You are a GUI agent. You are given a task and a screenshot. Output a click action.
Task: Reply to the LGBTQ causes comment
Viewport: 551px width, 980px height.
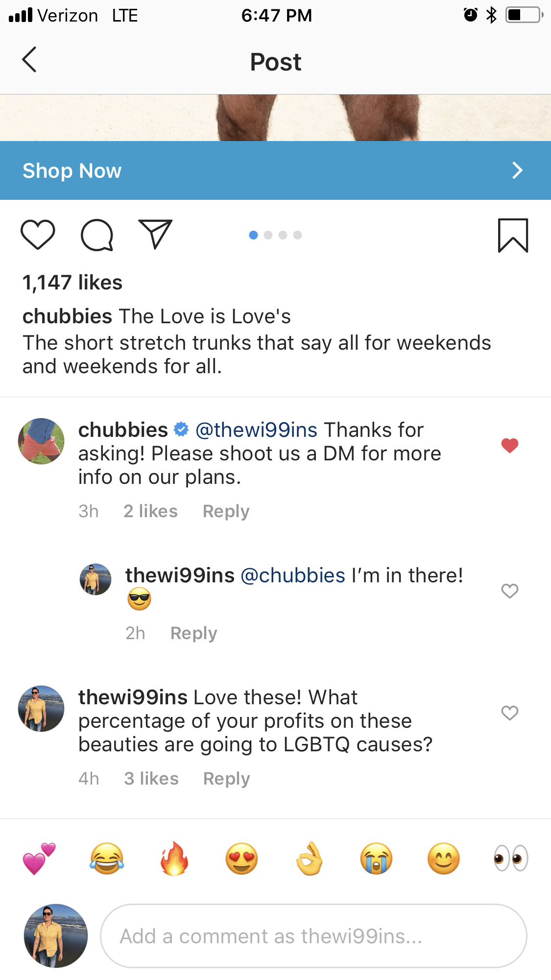click(226, 779)
